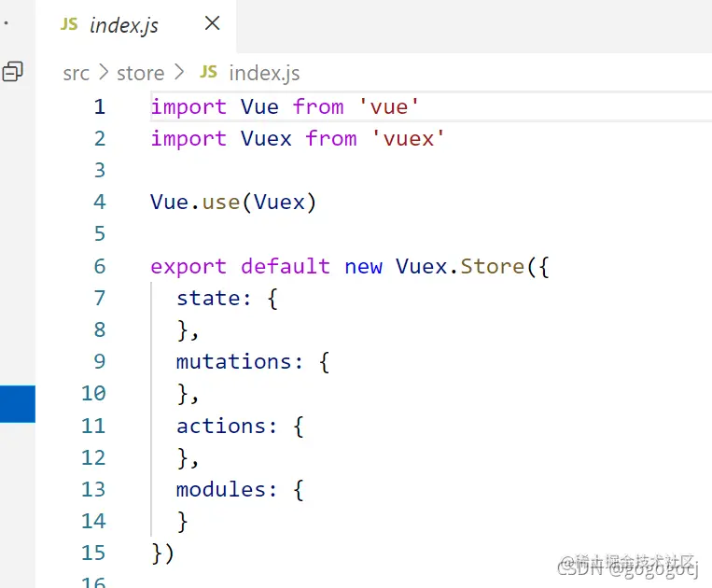Click the import keyword on line 1

(188, 107)
